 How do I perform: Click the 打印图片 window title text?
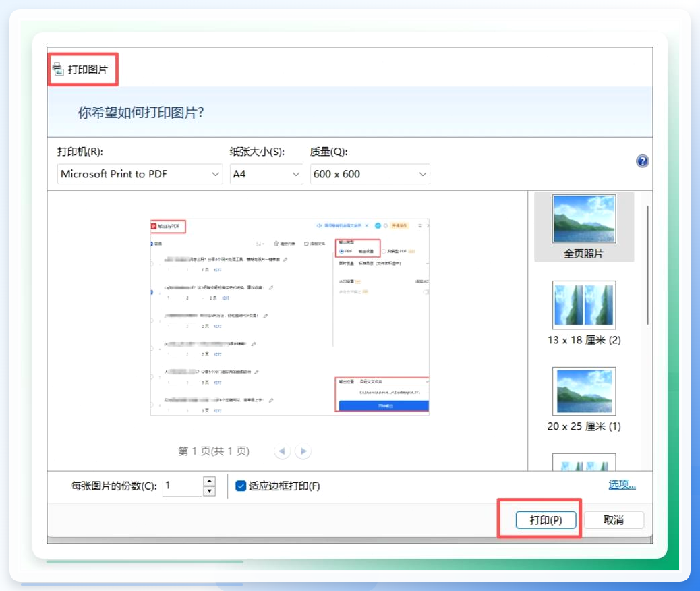tap(88, 69)
